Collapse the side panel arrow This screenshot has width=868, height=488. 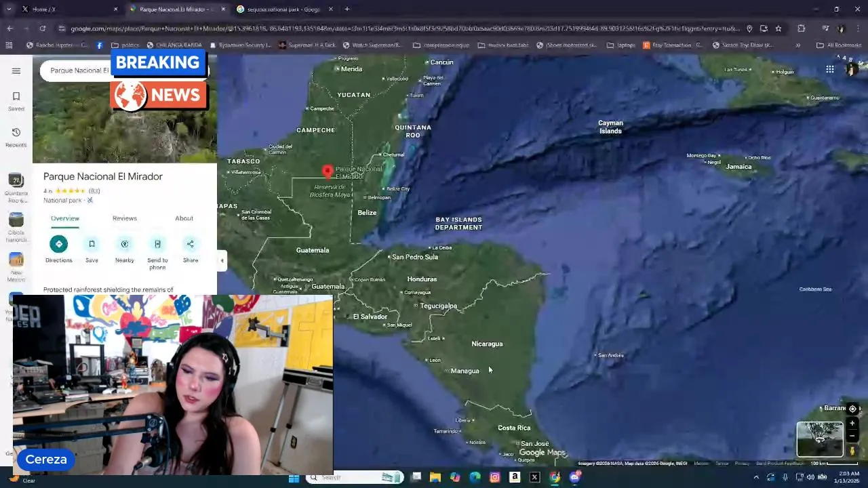pos(222,260)
